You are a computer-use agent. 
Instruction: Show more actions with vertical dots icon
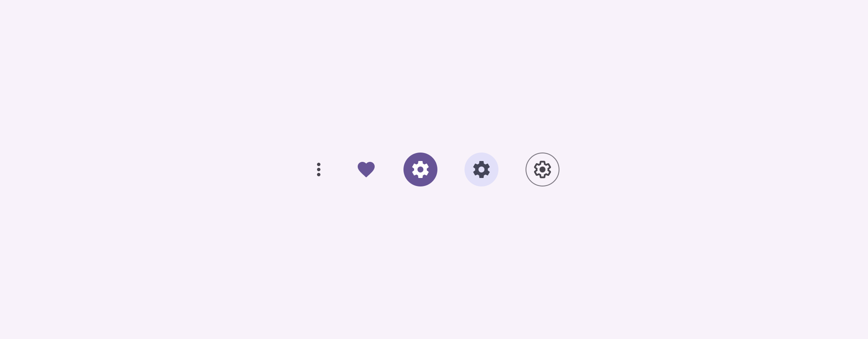[319, 169]
